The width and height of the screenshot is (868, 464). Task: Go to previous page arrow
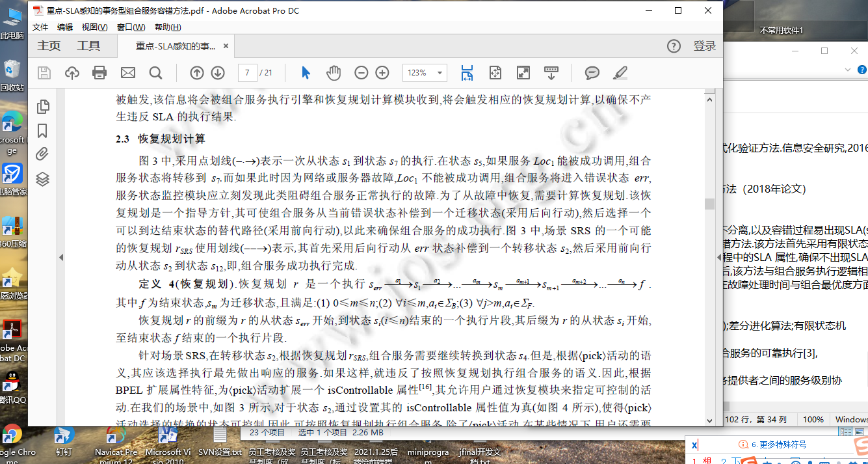197,73
